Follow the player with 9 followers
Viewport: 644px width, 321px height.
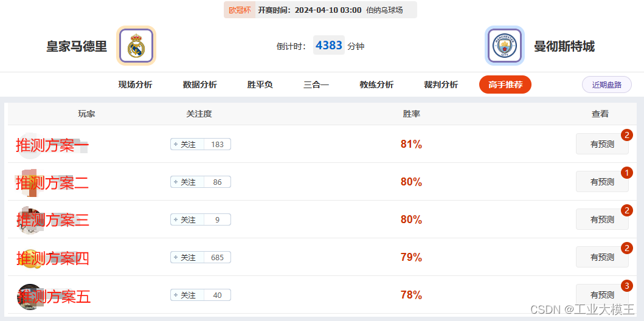[187, 220]
